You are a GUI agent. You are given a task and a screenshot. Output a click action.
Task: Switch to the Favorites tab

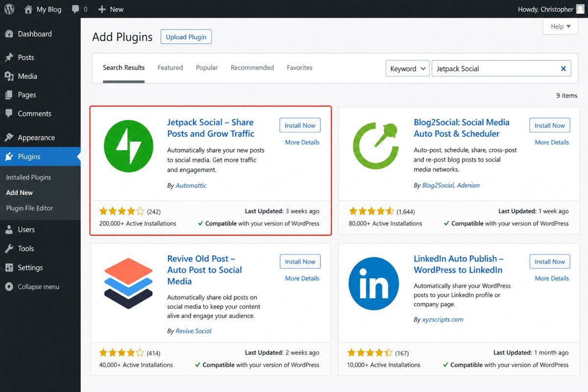(x=299, y=68)
